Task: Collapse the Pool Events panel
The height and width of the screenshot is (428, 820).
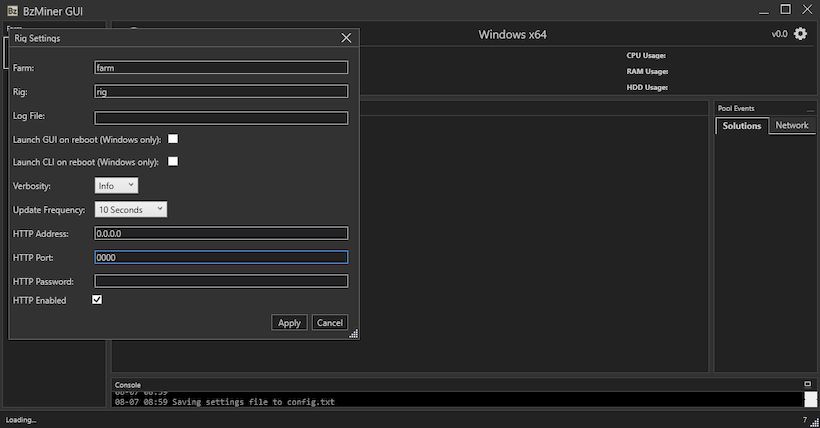Action: pyautogui.click(x=810, y=109)
